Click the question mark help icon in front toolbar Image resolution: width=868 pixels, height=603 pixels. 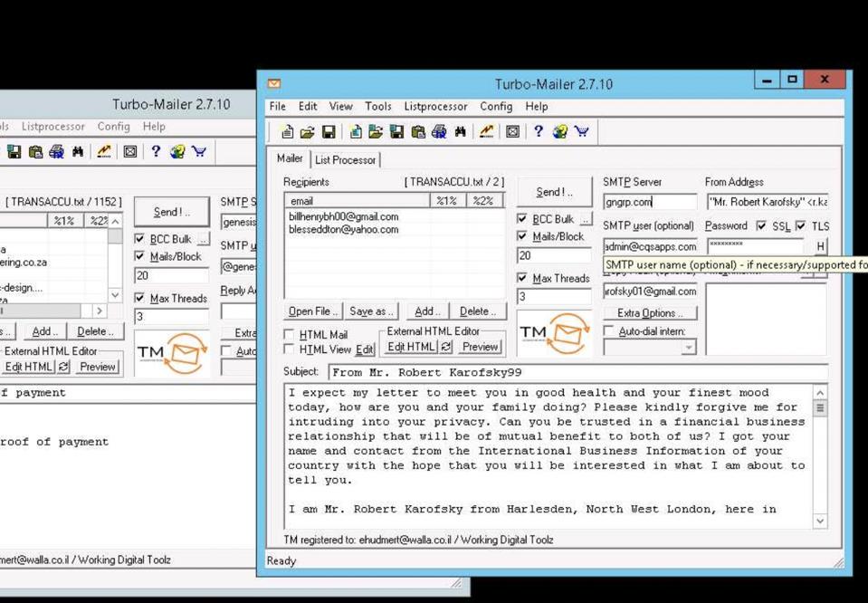[539, 132]
